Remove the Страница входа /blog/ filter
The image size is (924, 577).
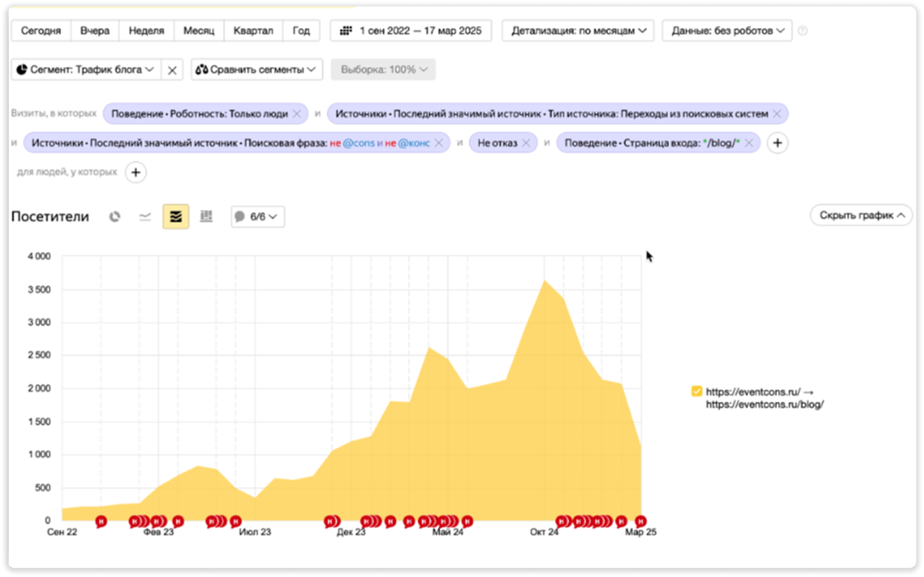(749, 143)
